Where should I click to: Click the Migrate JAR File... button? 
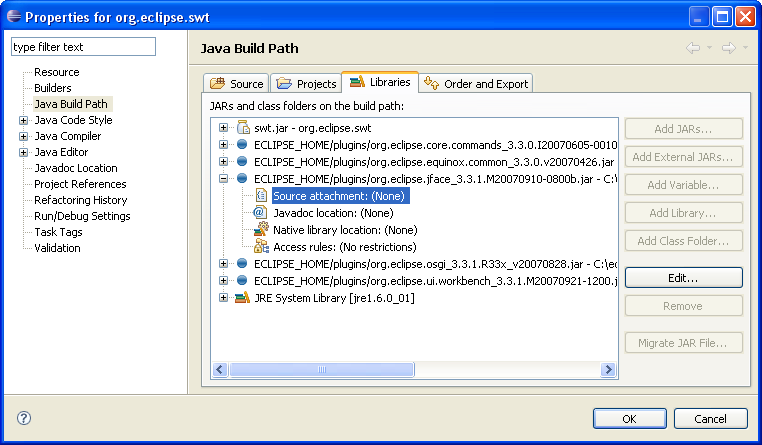[683, 342]
